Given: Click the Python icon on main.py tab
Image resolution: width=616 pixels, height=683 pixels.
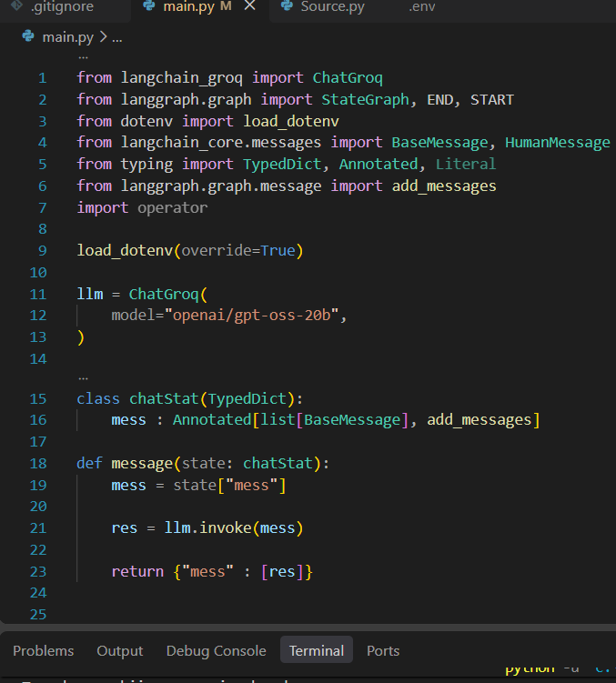Looking at the screenshot, I should click(x=149, y=5).
